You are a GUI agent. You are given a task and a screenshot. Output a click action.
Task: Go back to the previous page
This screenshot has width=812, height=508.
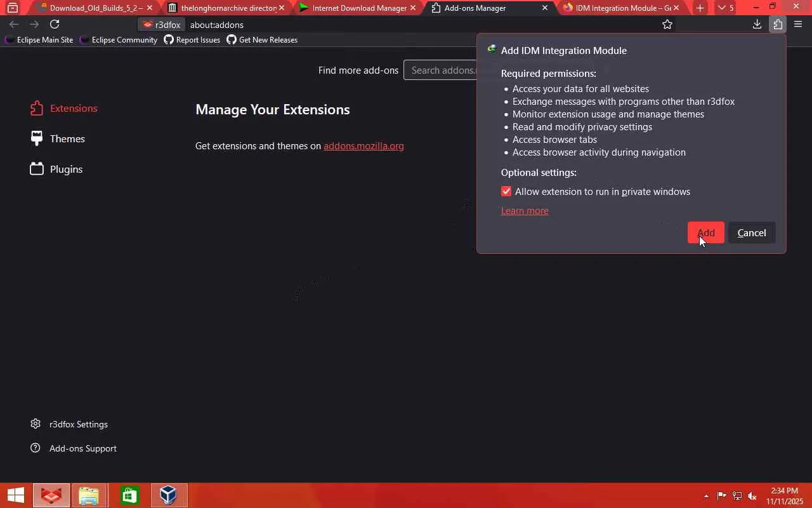click(x=14, y=25)
